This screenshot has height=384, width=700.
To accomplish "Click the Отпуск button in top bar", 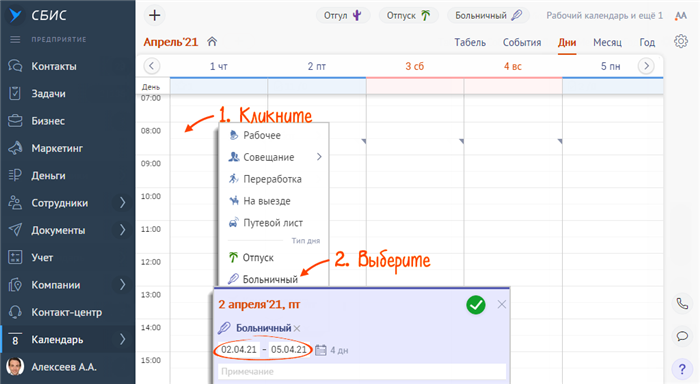I will 408,16.
